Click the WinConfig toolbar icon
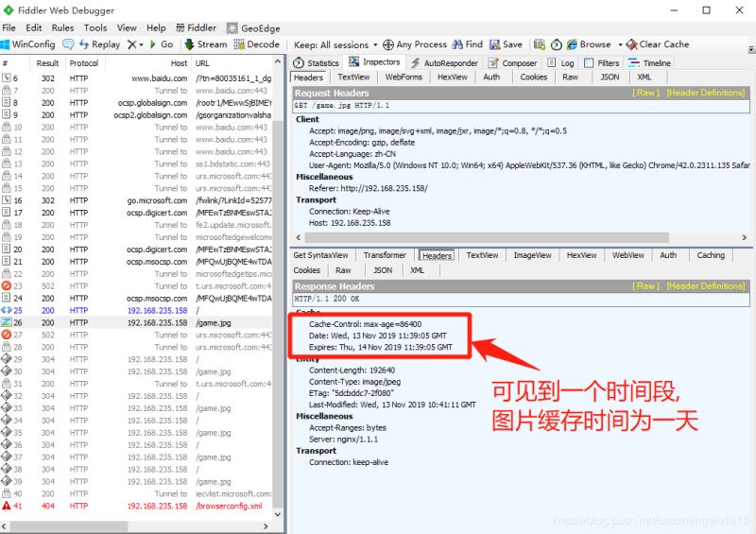This screenshot has height=534, width=756. click(28, 44)
